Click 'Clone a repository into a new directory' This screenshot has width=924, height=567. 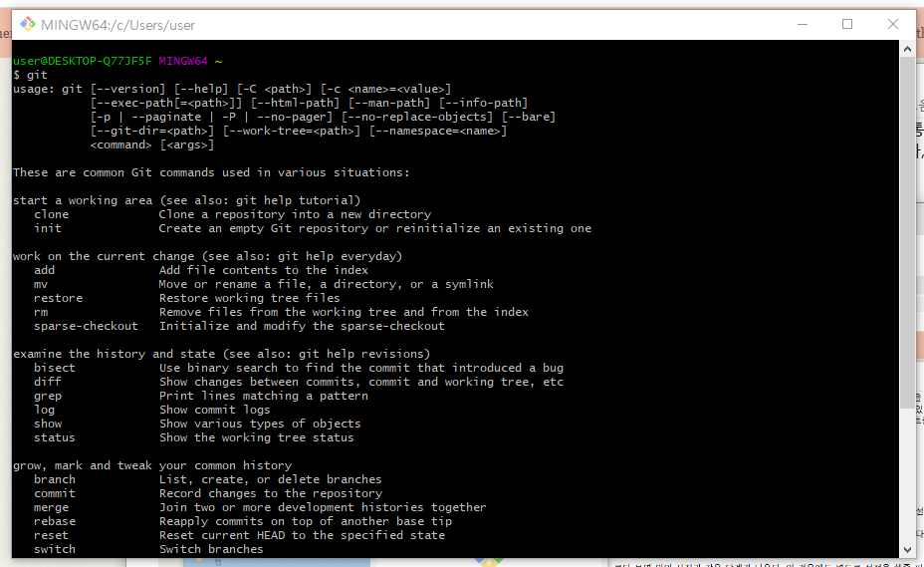point(295,214)
